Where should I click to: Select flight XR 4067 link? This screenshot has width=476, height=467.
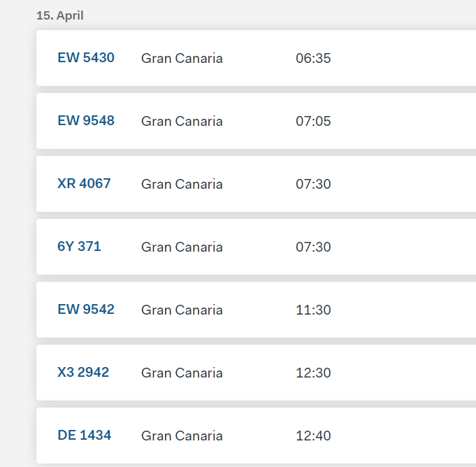tap(84, 184)
